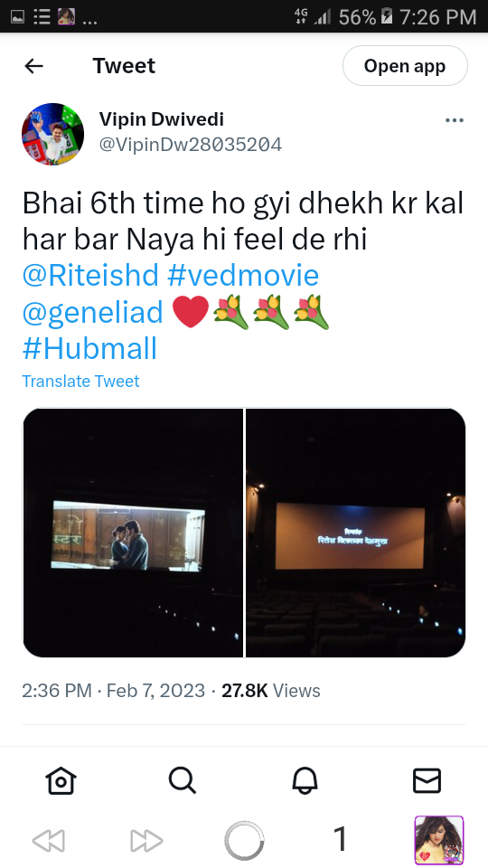Open Notifications bell icon
Screen dimensions: 488x868
coord(305,780)
